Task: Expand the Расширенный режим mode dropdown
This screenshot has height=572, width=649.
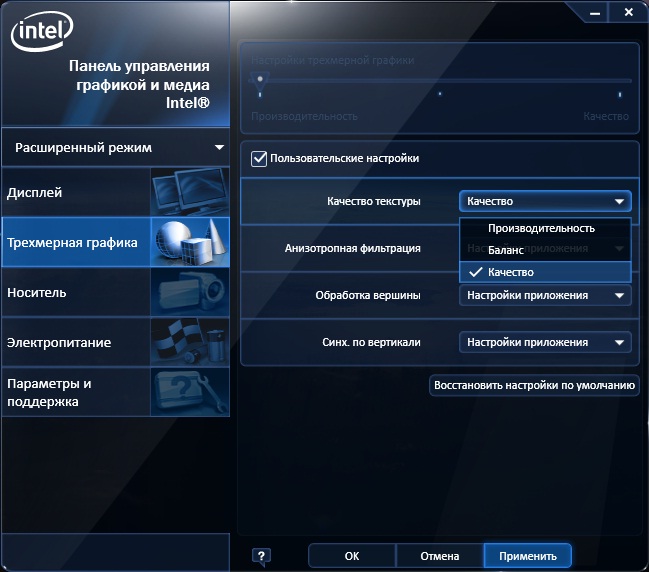Action: pyautogui.click(x=115, y=148)
